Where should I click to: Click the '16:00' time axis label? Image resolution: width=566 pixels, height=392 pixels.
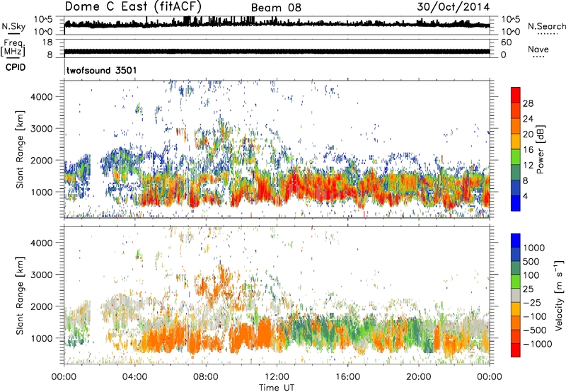point(347,377)
